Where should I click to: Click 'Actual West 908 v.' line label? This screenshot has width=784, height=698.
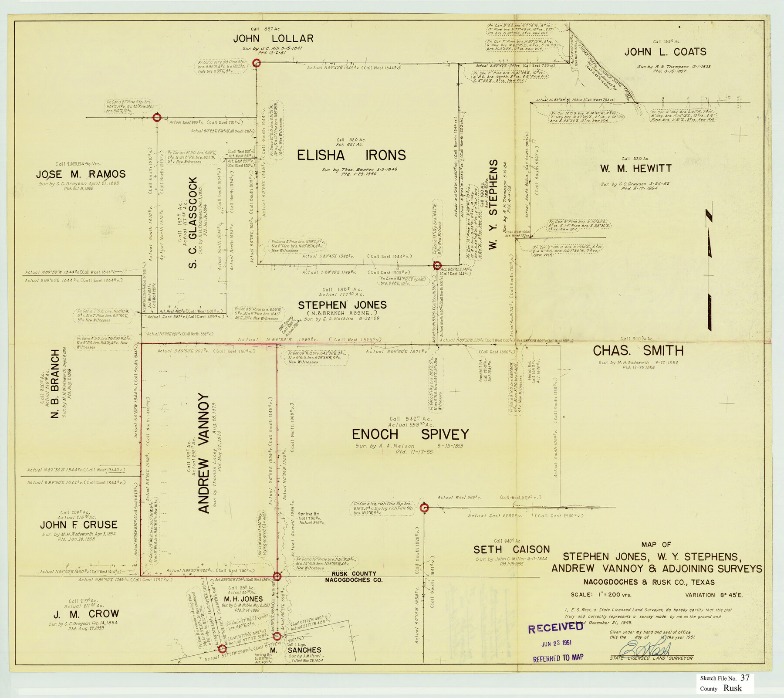point(460,497)
